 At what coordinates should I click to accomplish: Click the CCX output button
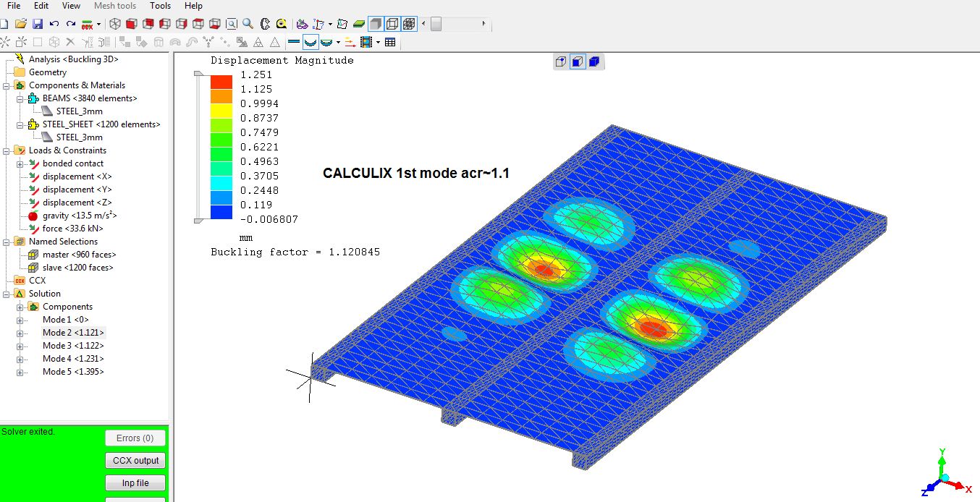135,461
